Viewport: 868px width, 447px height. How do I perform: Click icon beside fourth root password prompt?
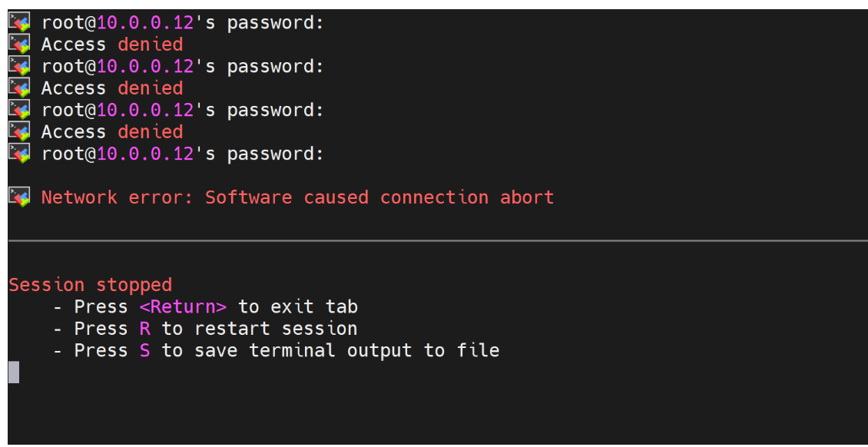tap(20, 154)
